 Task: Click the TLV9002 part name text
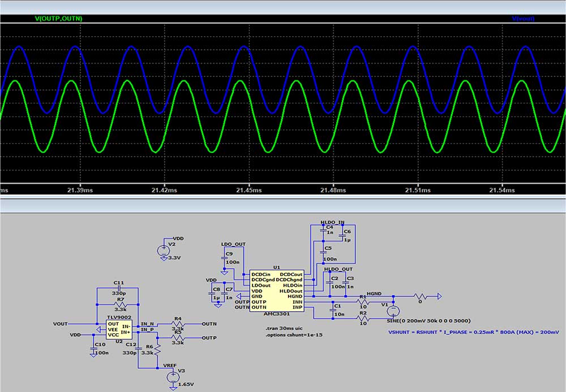(119, 317)
